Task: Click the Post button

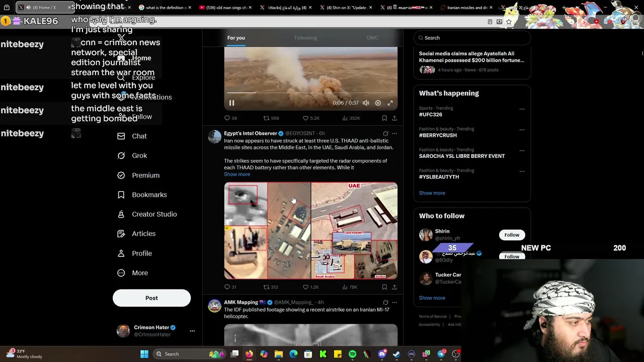Action: click(x=151, y=298)
